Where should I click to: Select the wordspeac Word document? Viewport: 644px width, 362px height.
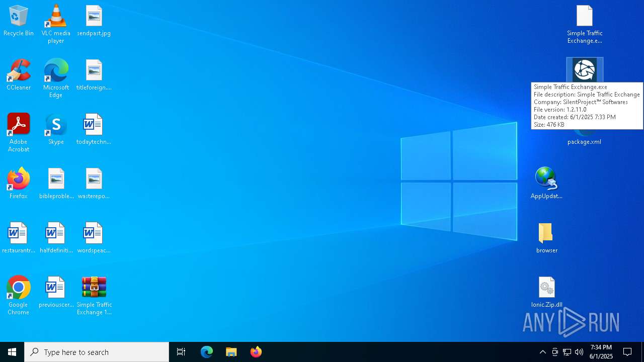point(94,238)
